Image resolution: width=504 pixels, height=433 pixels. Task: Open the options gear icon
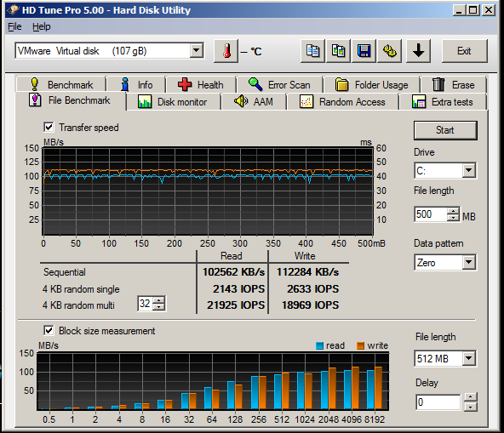tap(390, 51)
